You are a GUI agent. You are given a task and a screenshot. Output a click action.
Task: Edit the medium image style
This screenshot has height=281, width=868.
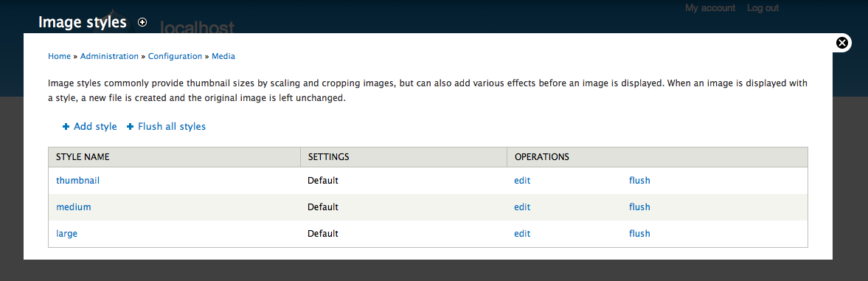click(522, 207)
